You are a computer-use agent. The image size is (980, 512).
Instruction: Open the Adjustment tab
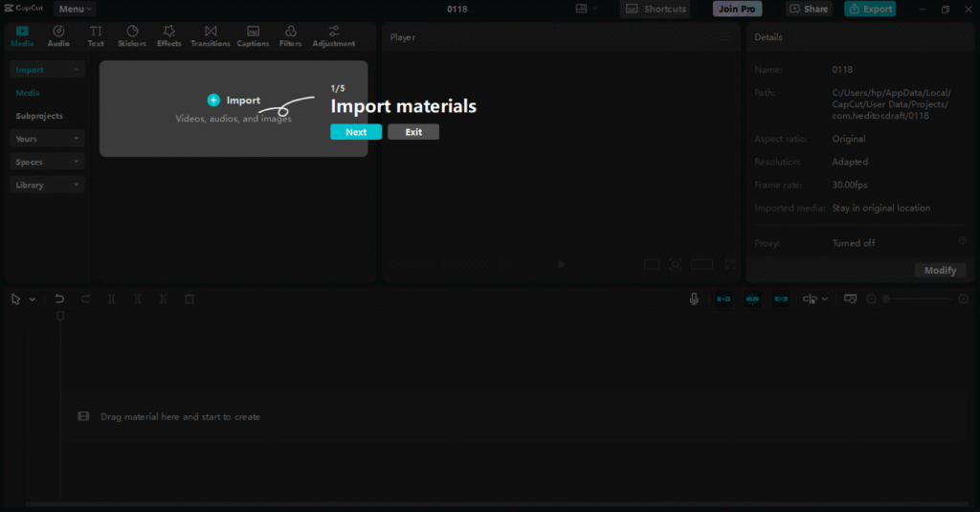[x=334, y=36]
